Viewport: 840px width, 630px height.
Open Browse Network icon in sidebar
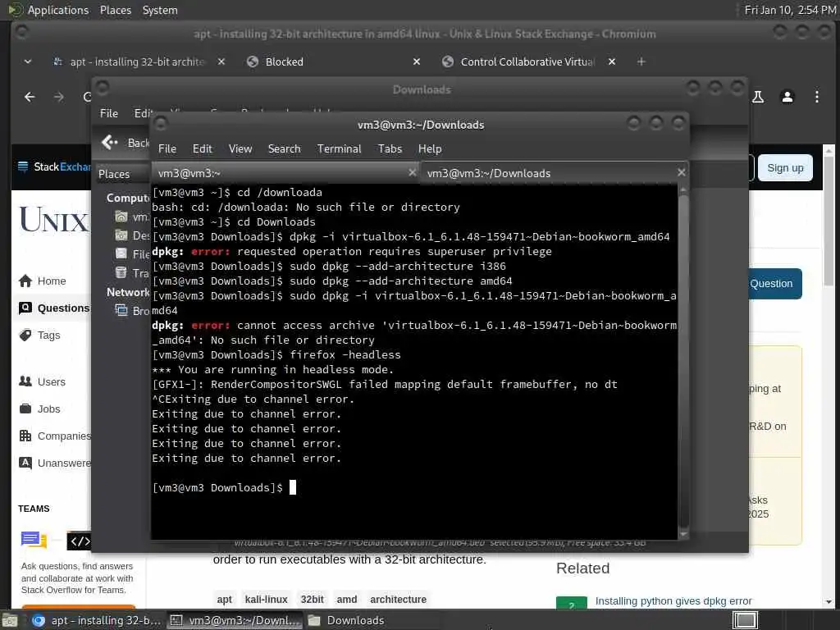(121, 310)
